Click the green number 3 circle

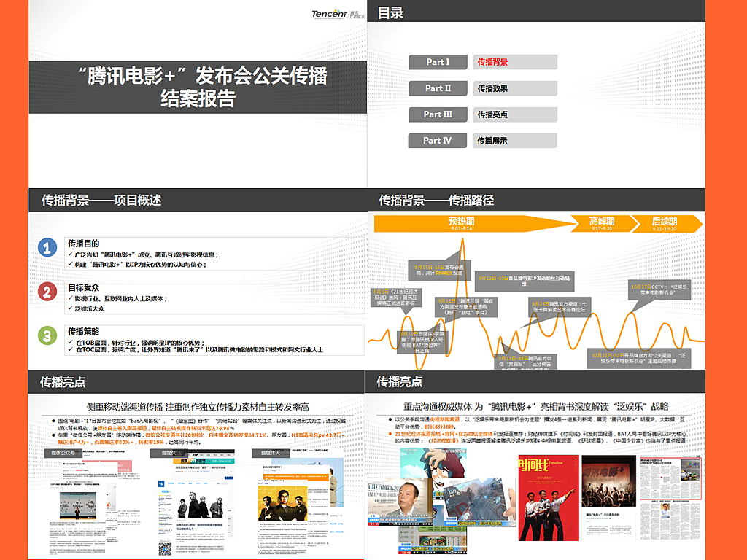pyautogui.click(x=47, y=335)
